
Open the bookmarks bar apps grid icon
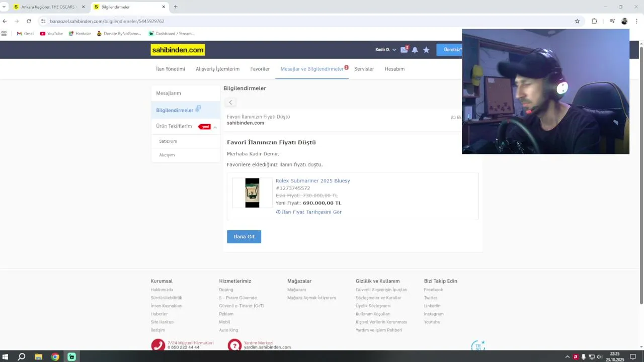coord(4,34)
